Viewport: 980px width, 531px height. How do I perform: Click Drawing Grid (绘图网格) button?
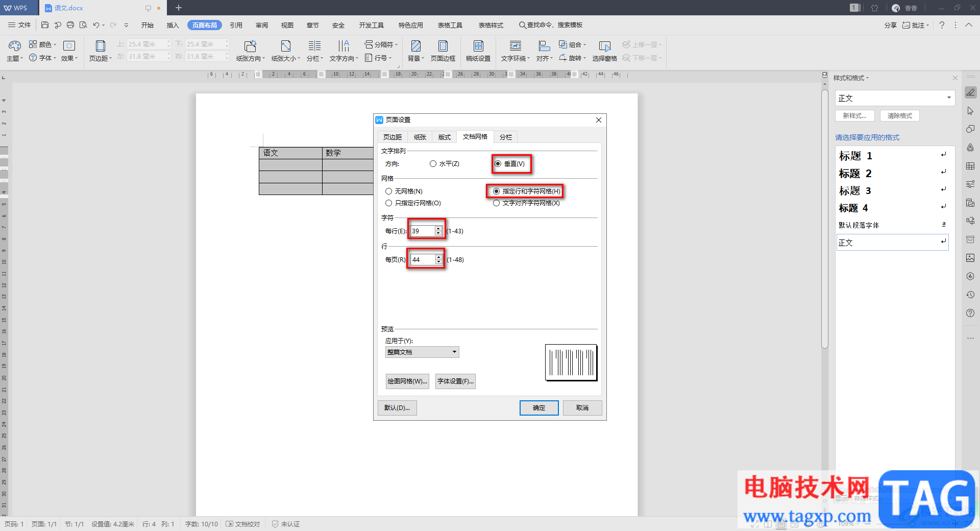(x=407, y=381)
